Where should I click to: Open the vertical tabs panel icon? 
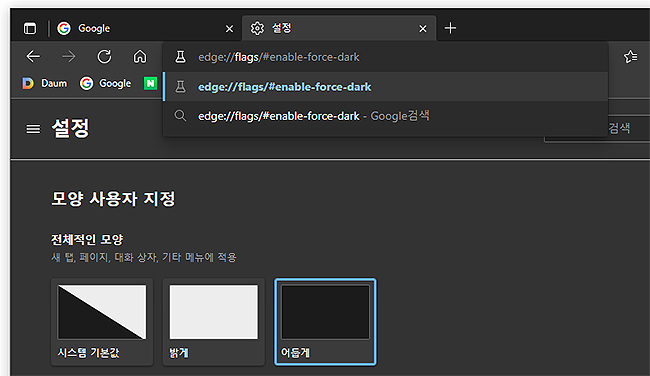coord(30,29)
